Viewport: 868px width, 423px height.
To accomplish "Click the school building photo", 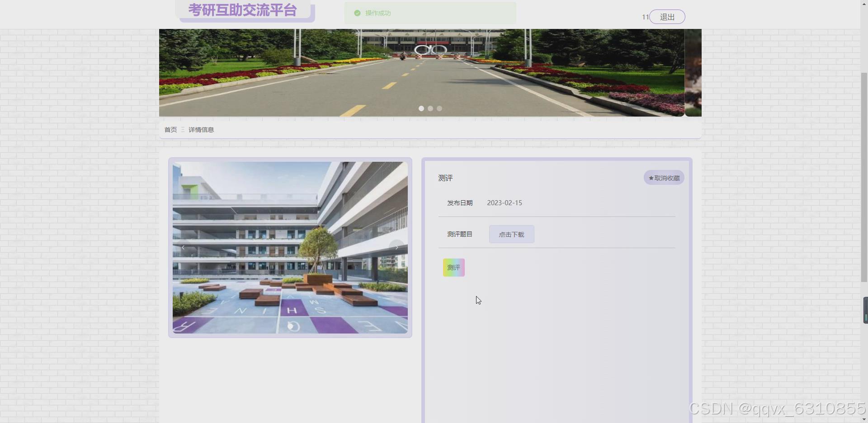I will (x=290, y=248).
